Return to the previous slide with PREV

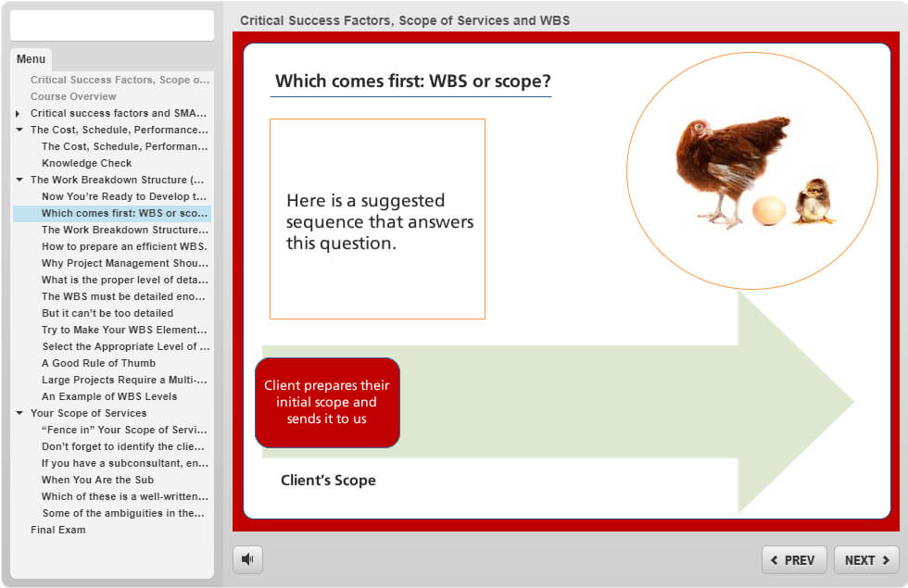pos(794,559)
